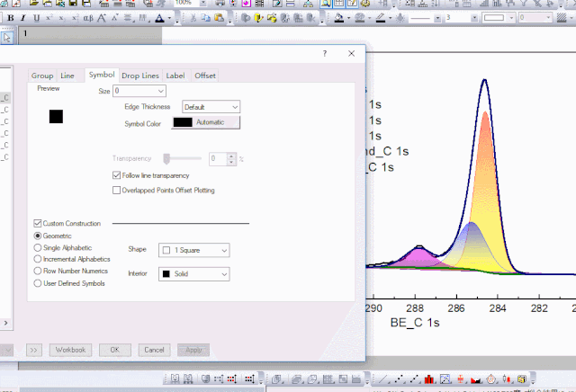Switch to the Drop Lines tab
Viewport: 576px width, 392px height.
point(139,76)
